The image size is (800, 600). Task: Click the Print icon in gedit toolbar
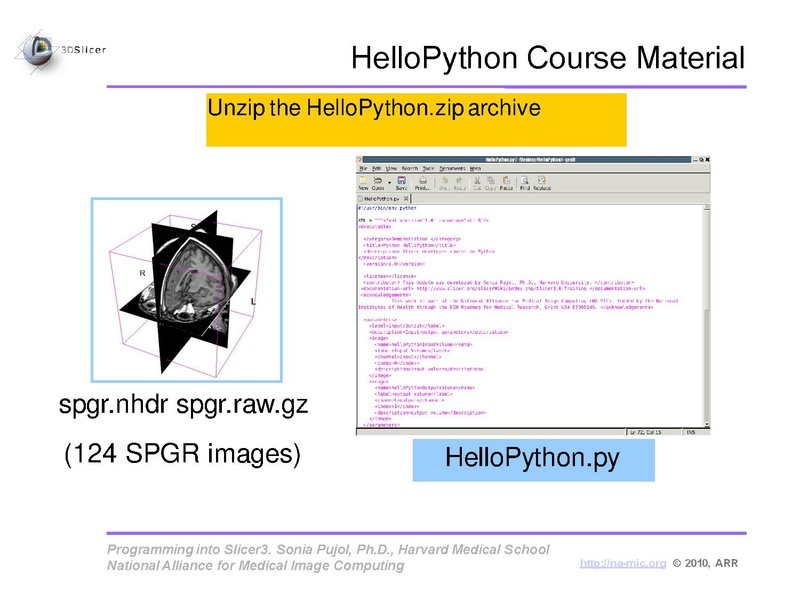click(423, 181)
